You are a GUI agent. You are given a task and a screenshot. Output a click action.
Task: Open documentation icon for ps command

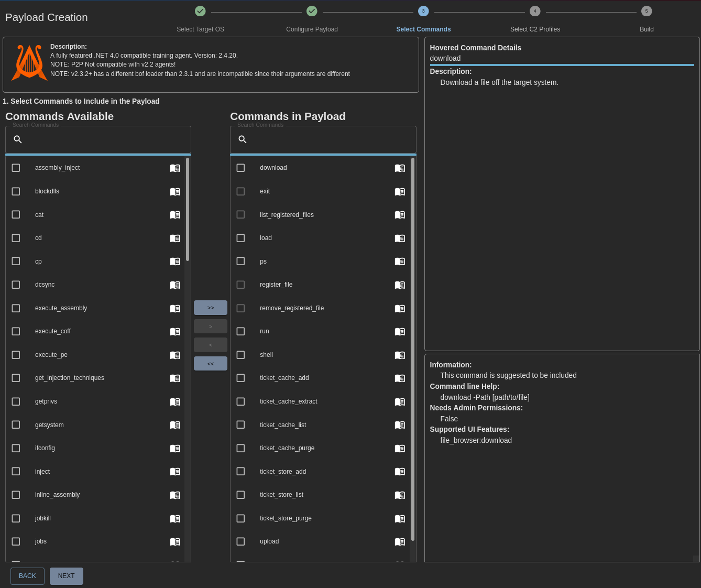coord(400,262)
